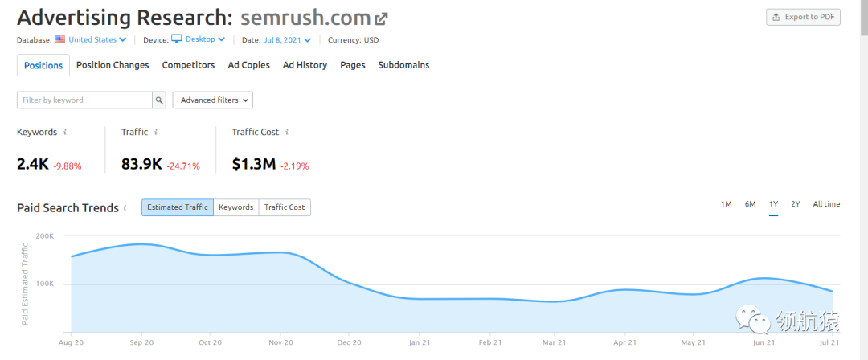Switch to the Competitors tab
Screen dimensions: 868x360
tap(188, 65)
